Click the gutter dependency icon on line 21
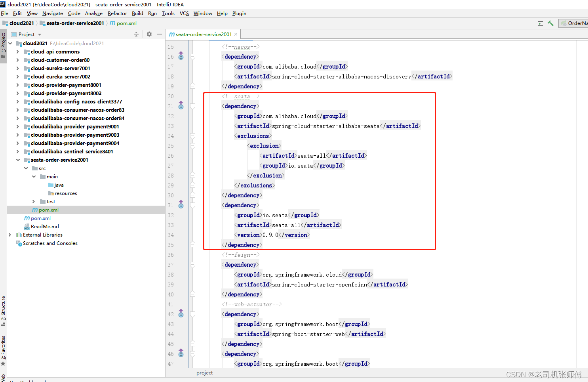Image resolution: width=588 pixels, height=382 pixels. click(181, 105)
